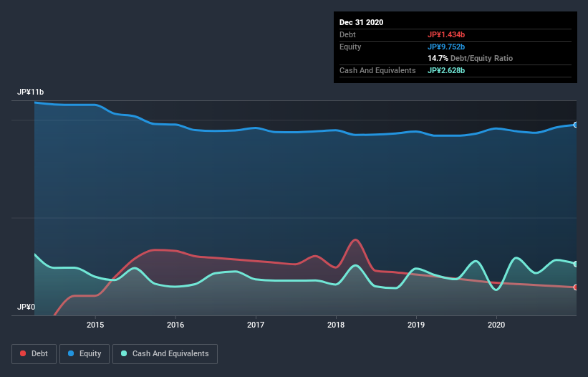Image resolution: width=588 pixels, height=377 pixels.
Task: Click the JP¥0 y-axis label
Action: pos(26,307)
